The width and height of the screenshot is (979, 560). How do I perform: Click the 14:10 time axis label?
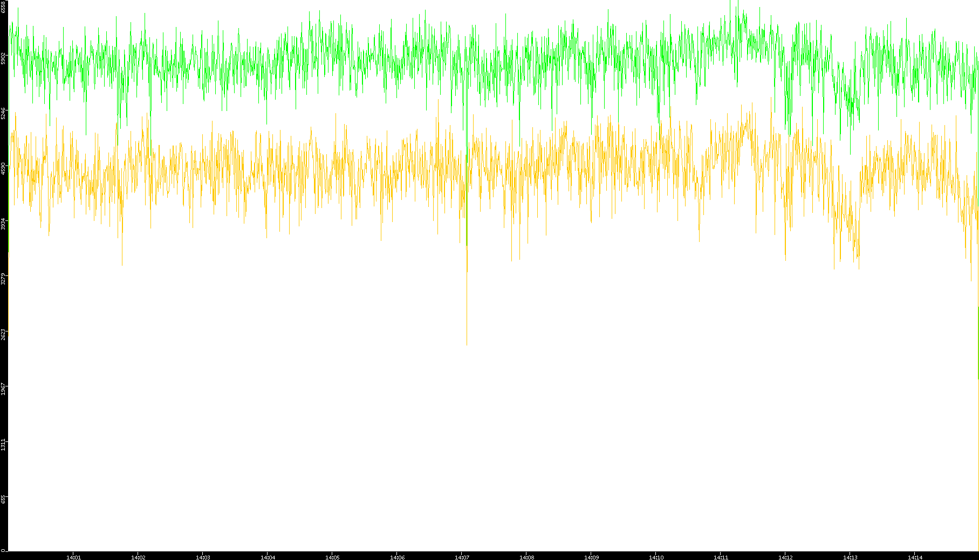click(656, 557)
